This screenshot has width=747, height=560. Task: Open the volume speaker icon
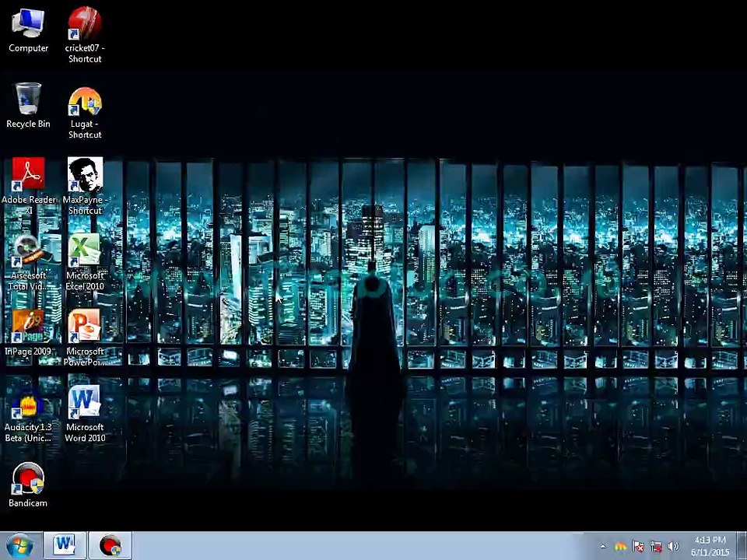[673, 546]
